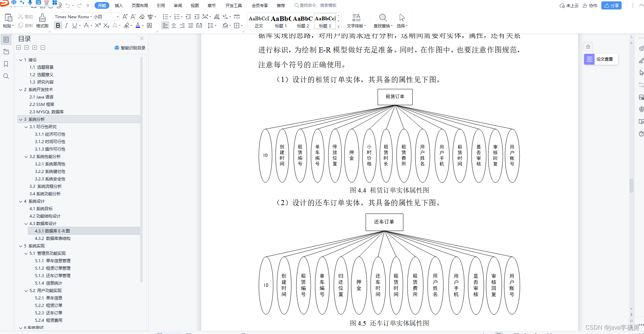Click the Find and Replace magnifier icon
644x334 pixels.
click(x=383, y=18)
